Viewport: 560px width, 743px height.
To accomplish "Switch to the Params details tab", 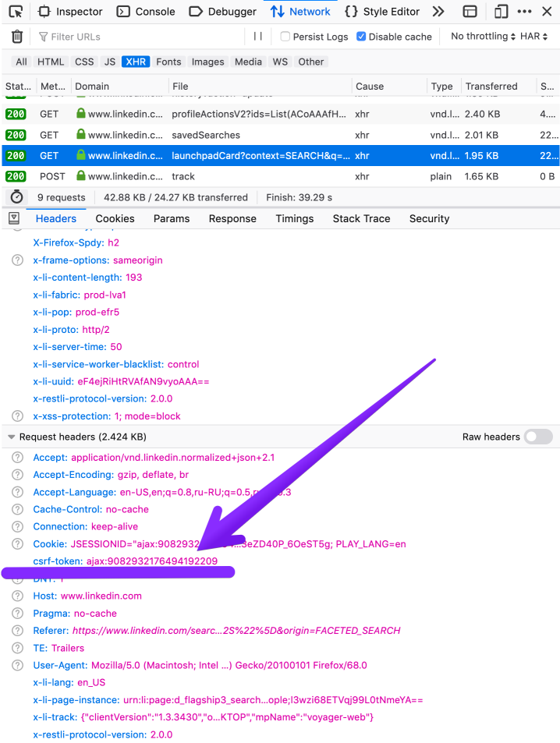I will click(x=172, y=218).
